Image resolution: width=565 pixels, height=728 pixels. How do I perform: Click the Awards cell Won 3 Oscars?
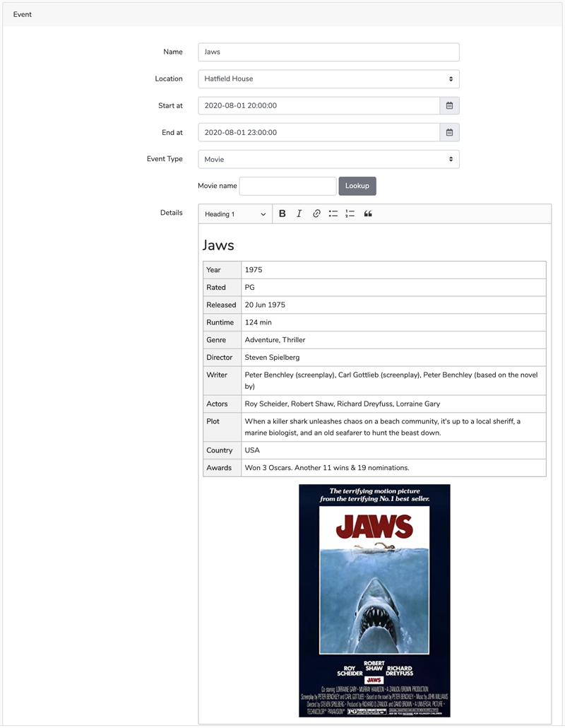click(393, 468)
